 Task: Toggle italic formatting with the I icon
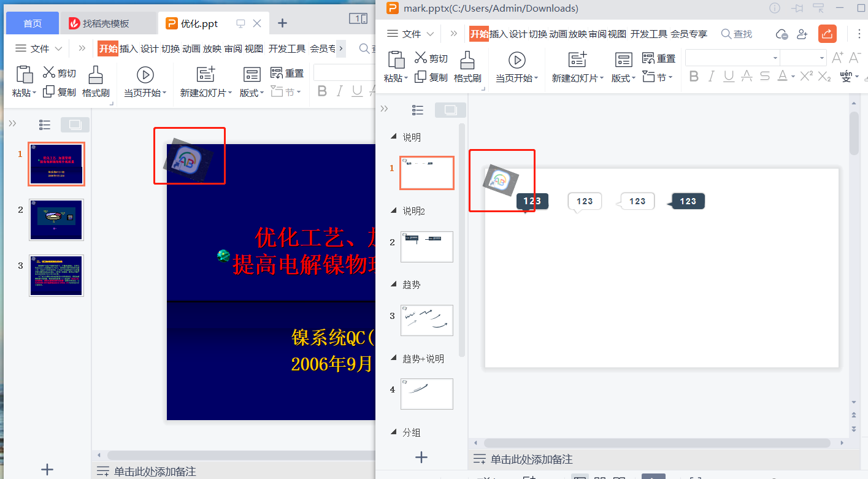(712, 77)
